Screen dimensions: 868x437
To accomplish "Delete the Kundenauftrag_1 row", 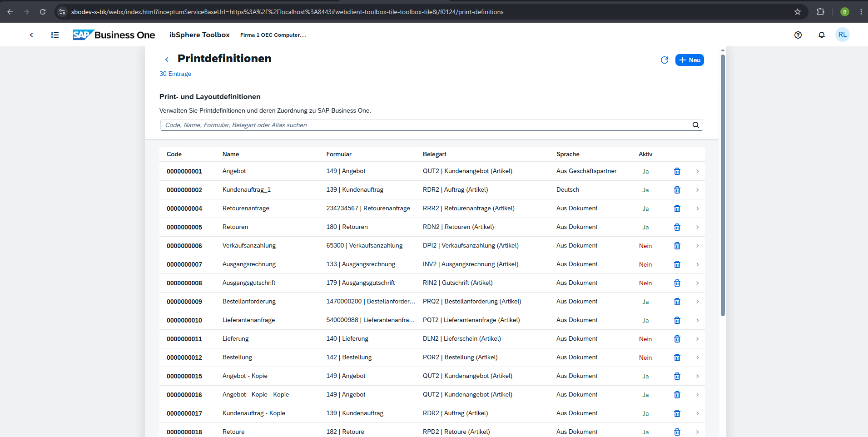I will pyautogui.click(x=677, y=190).
